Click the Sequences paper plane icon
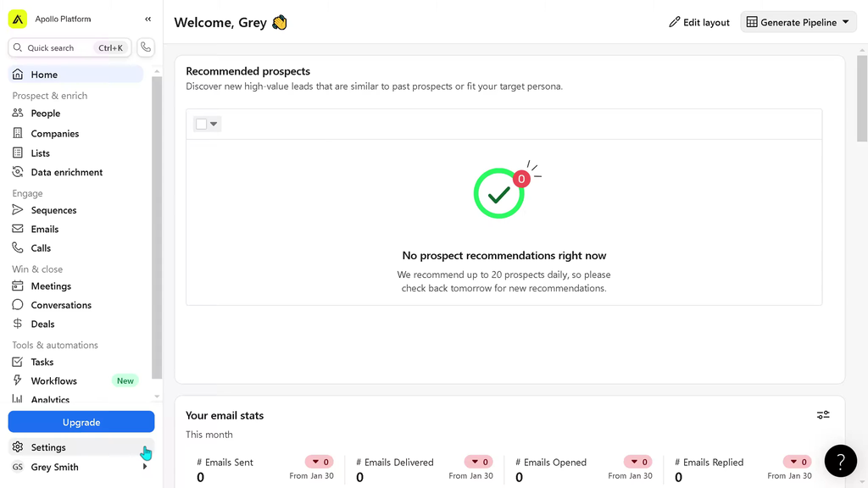The image size is (868, 488). [18, 210]
